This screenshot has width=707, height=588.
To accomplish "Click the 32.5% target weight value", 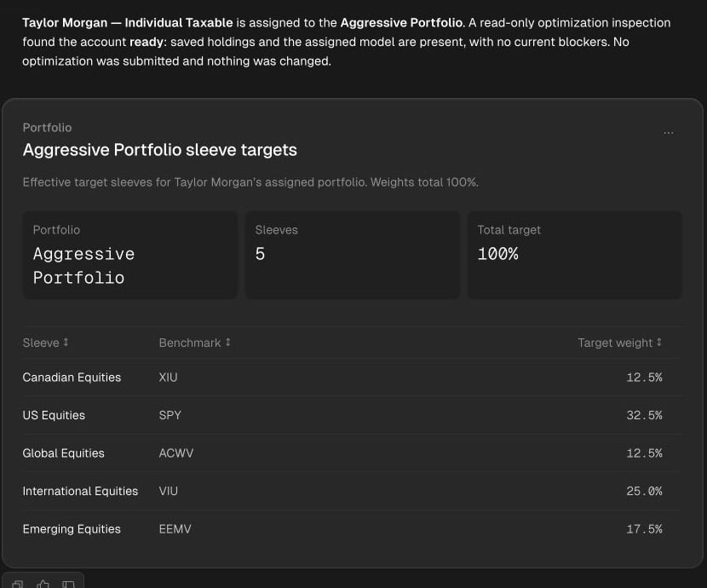I will point(644,415).
